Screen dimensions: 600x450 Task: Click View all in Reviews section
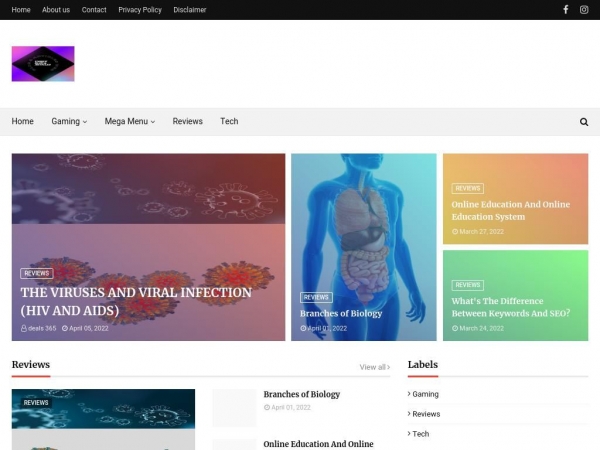[x=375, y=367]
